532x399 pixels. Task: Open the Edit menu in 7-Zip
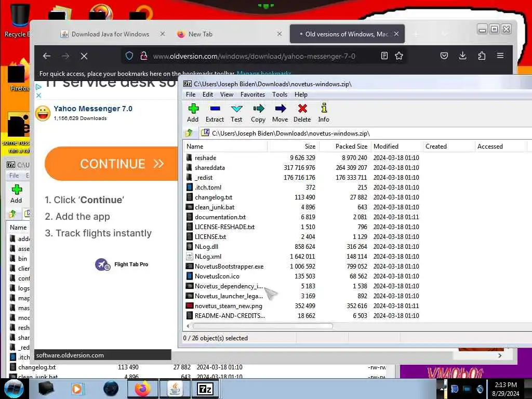coord(208,95)
